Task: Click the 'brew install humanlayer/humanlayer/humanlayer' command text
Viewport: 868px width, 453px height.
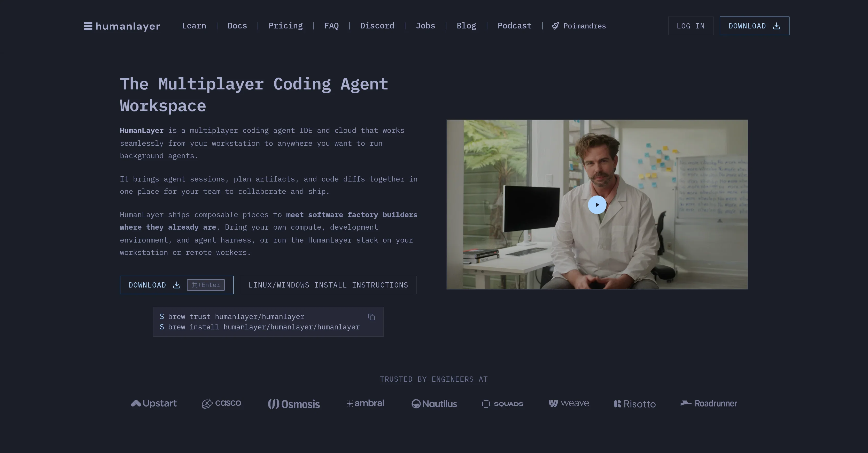Action: (264, 327)
